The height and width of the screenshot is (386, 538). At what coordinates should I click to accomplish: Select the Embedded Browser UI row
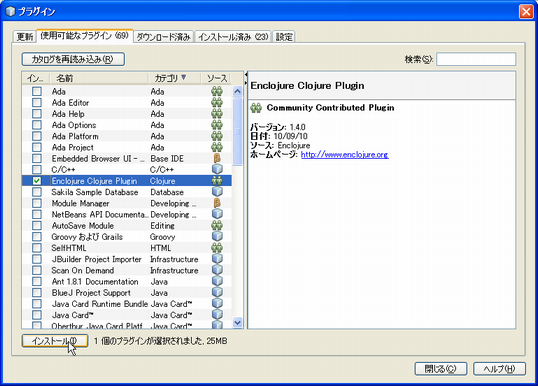tap(127, 158)
